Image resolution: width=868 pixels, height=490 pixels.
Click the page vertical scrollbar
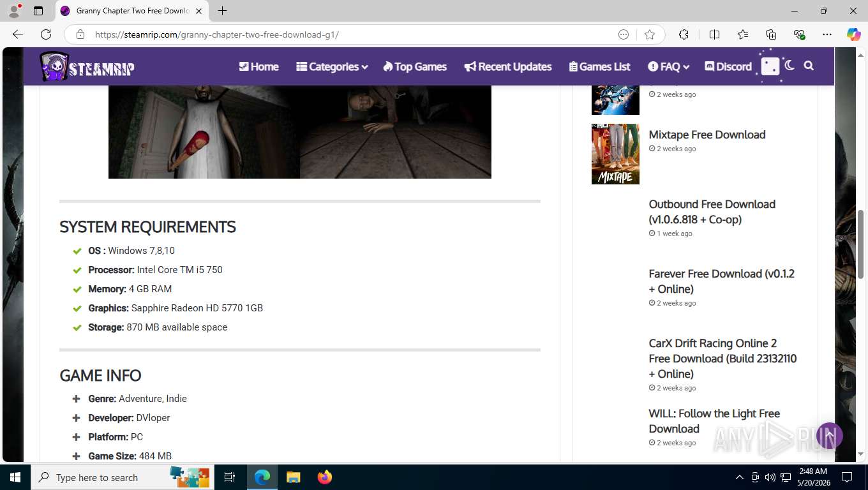(x=860, y=244)
